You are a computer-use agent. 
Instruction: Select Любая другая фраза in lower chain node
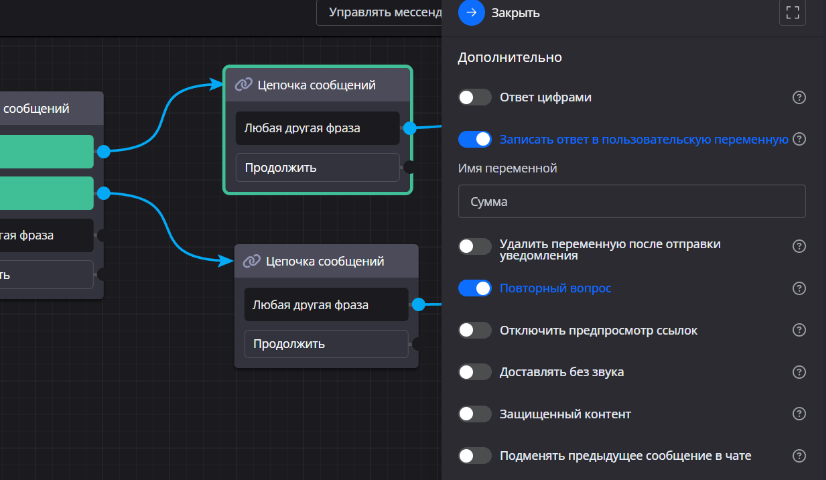[x=325, y=304]
